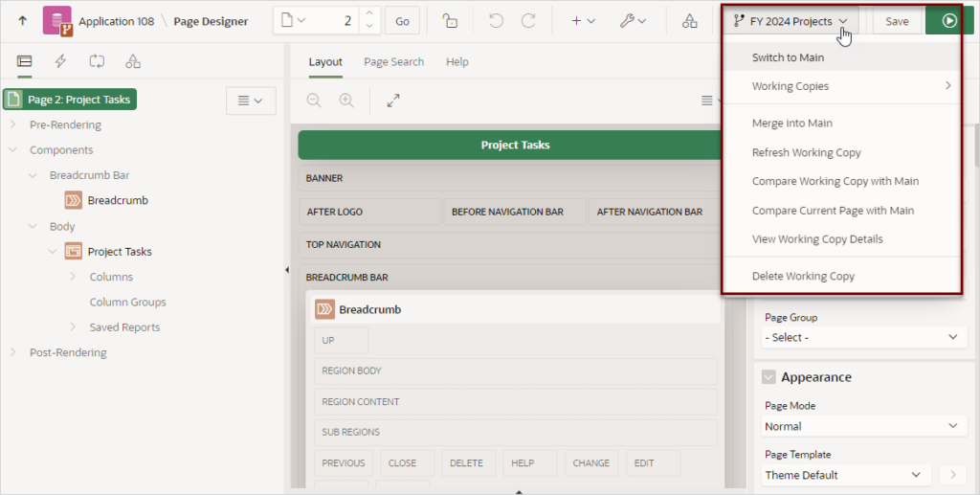Choose View Working Copy Details
Screen dimensions: 980x495
841,238
